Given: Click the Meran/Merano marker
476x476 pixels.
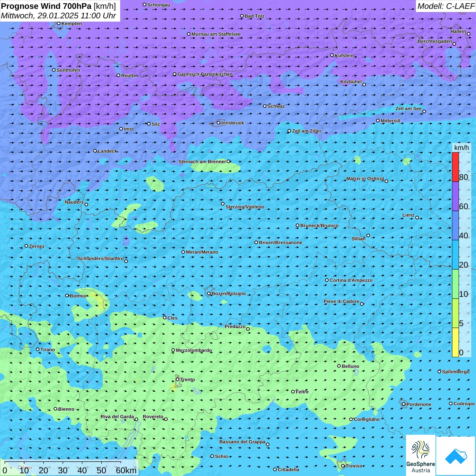Looking at the screenshot, I should click(183, 252).
